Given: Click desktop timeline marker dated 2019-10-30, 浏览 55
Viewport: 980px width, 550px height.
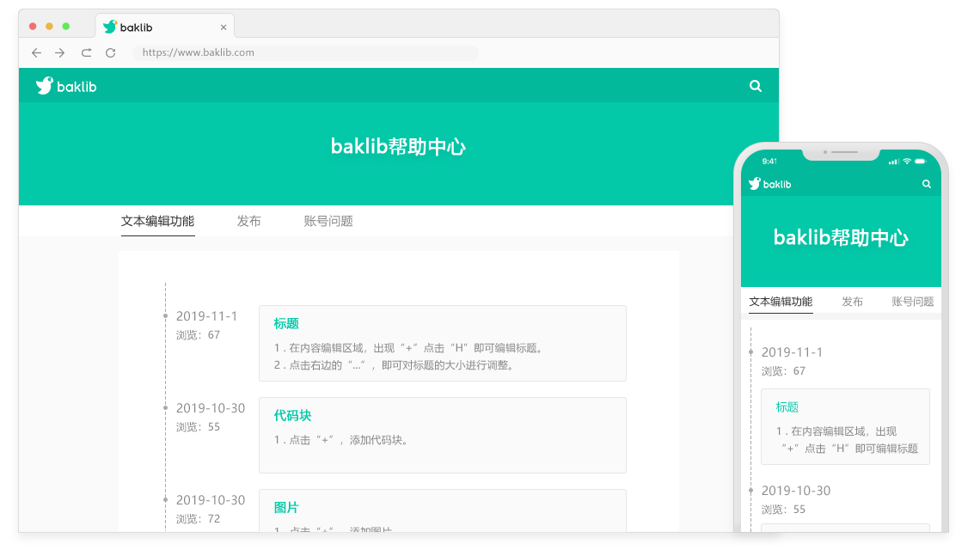Looking at the screenshot, I should coord(166,407).
